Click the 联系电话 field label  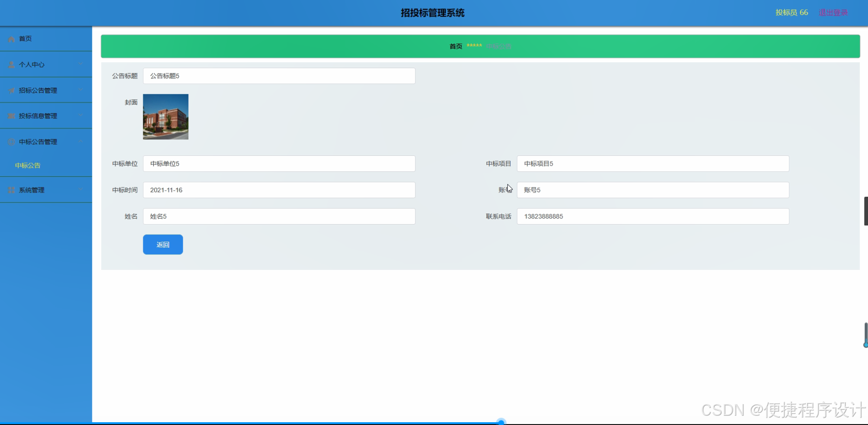point(498,217)
